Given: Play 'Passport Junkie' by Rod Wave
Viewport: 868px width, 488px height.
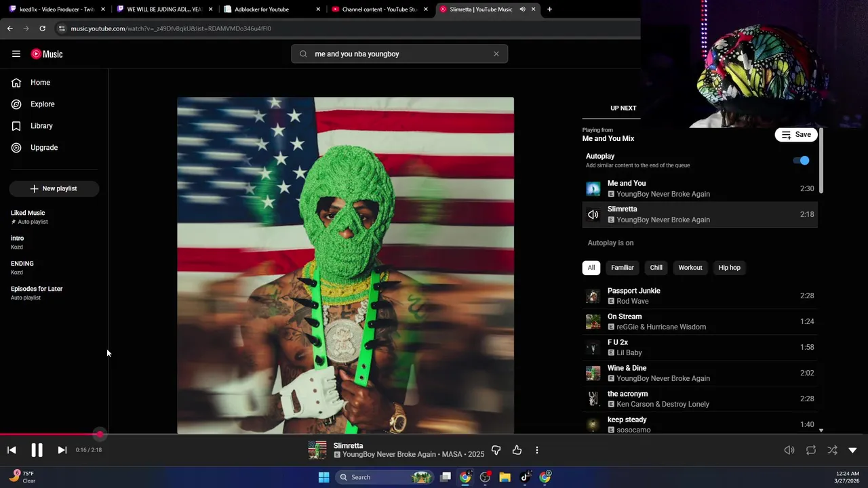Looking at the screenshot, I should point(700,296).
